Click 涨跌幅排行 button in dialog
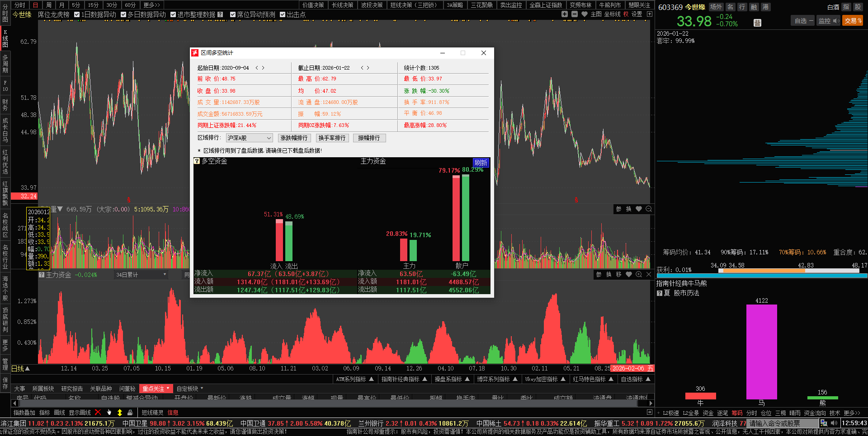The height and width of the screenshot is (436, 868). pos(294,138)
